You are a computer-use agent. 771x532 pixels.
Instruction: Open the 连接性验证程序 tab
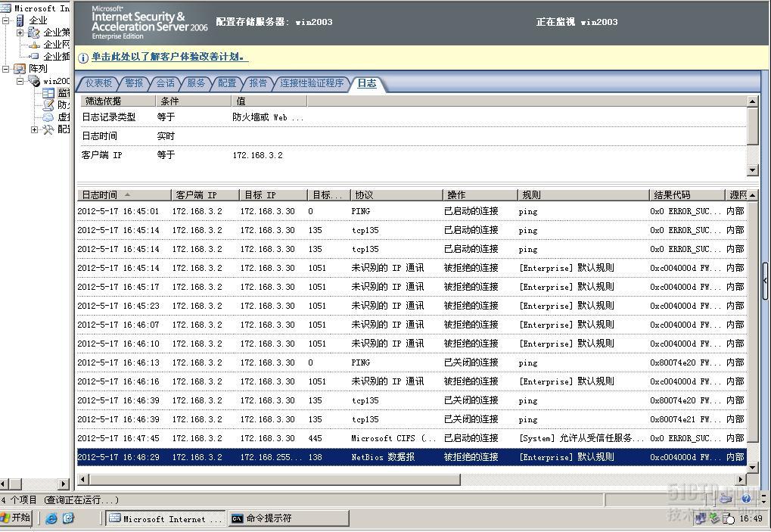pyautogui.click(x=312, y=83)
